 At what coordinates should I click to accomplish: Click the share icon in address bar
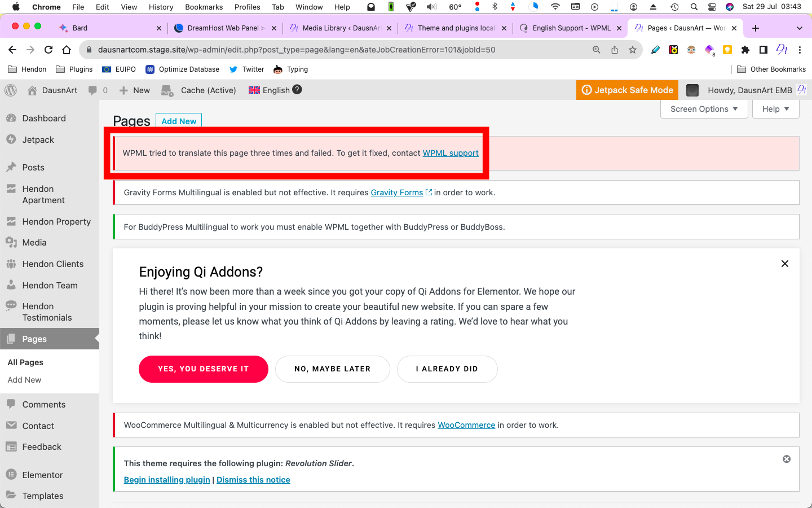(x=615, y=50)
